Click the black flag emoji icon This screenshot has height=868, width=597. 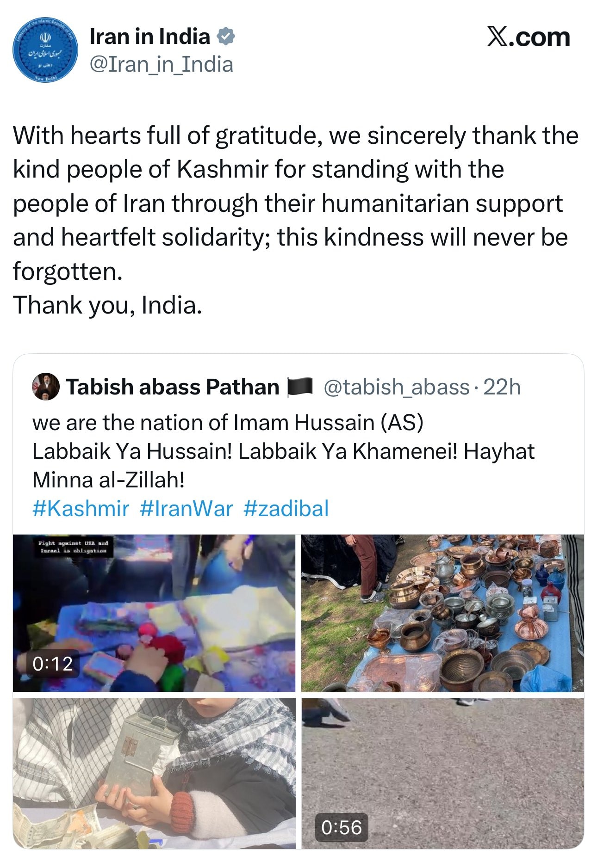[300, 387]
